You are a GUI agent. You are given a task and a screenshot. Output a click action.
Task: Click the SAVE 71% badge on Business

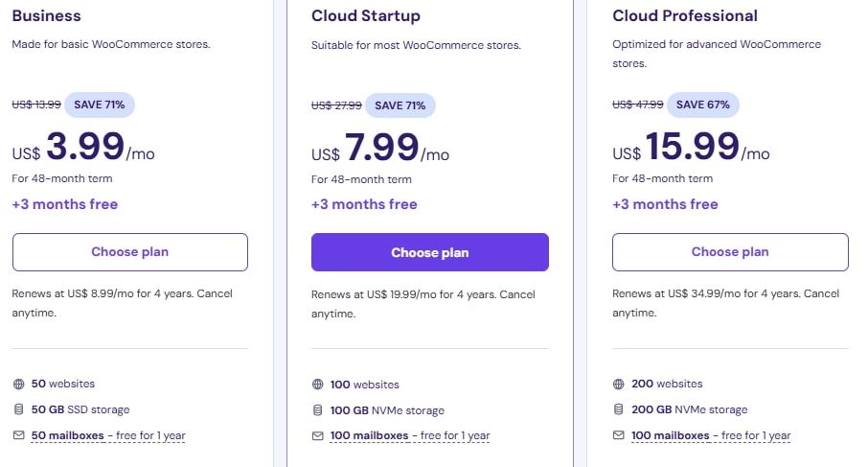pos(100,104)
